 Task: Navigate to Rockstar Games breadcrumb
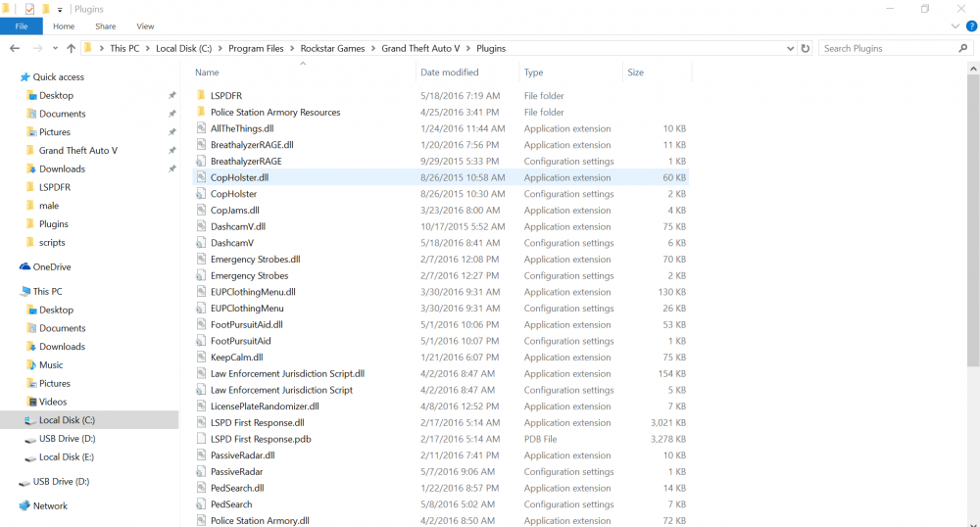(332, 48)
